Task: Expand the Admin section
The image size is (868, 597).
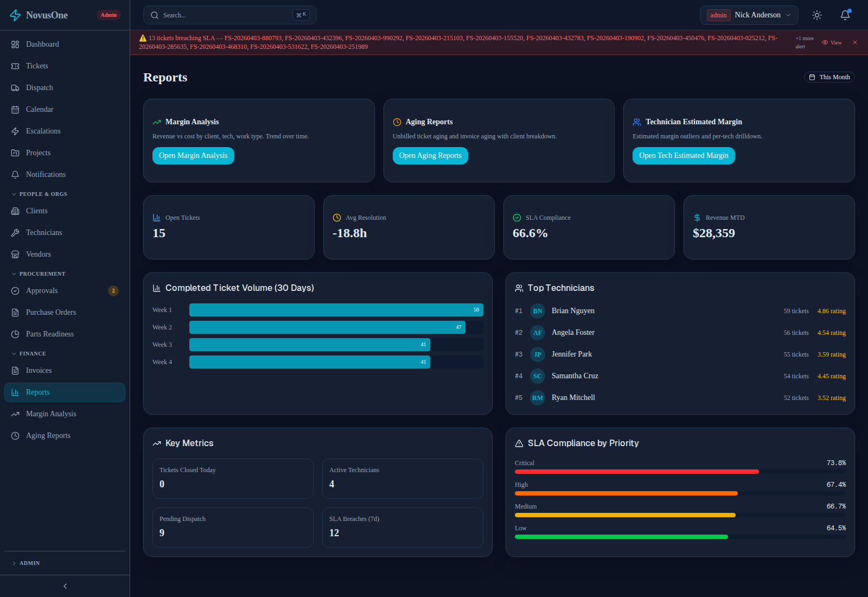Action: pyautogui.click(x=25, y=563)
